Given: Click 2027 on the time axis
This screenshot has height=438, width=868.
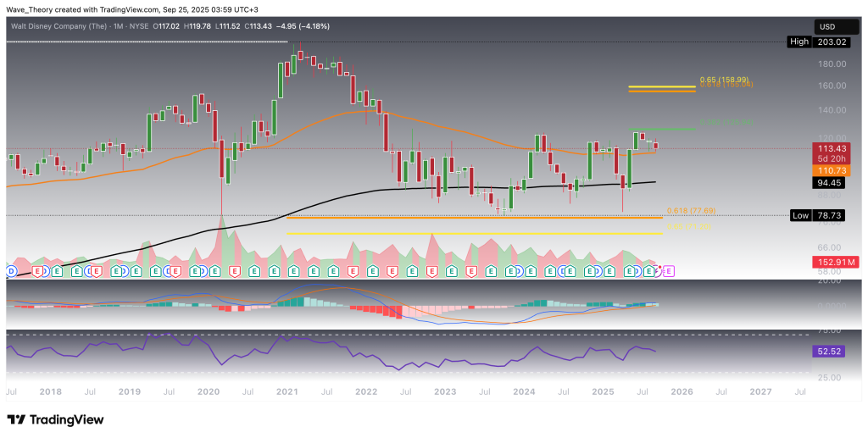Looking at the screenshot, I should [760, 391].
